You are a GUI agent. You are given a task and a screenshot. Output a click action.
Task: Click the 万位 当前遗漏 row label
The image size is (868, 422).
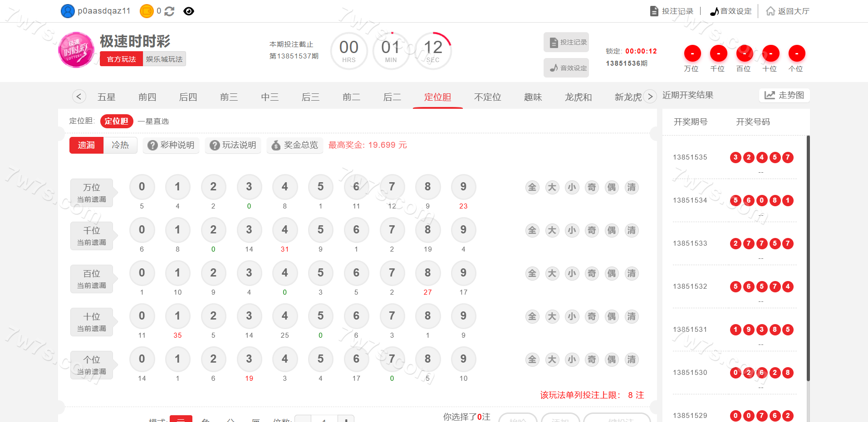pyautogui.click(x=92, y=193)
